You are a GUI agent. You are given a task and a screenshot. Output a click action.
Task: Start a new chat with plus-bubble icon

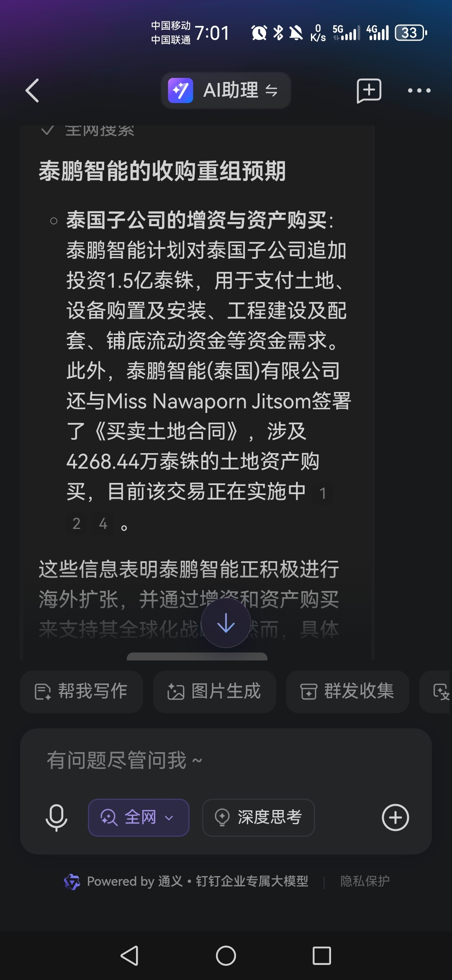[x=369, y=90]
